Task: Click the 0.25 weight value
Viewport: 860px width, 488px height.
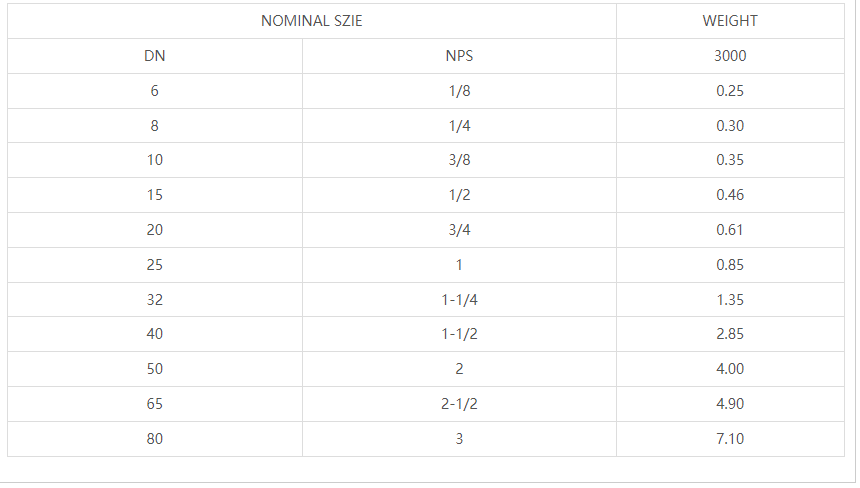Action: pos(730,91)
